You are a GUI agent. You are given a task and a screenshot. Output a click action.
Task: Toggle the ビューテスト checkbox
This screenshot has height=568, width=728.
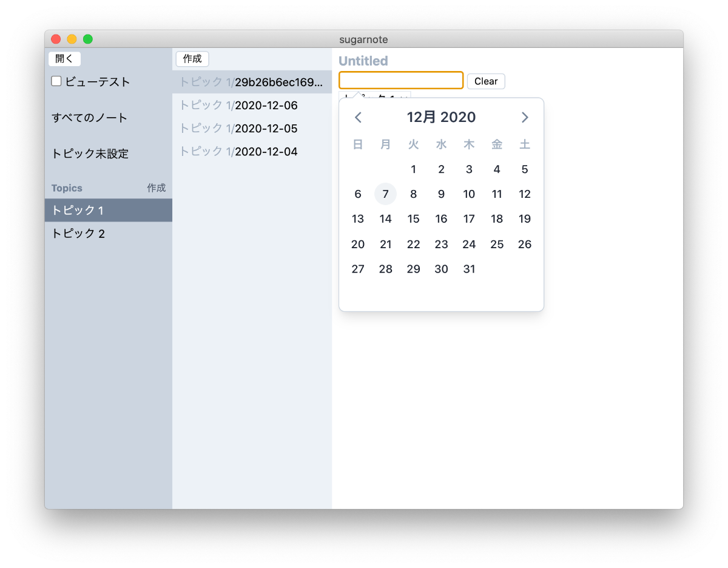[56, 81]
